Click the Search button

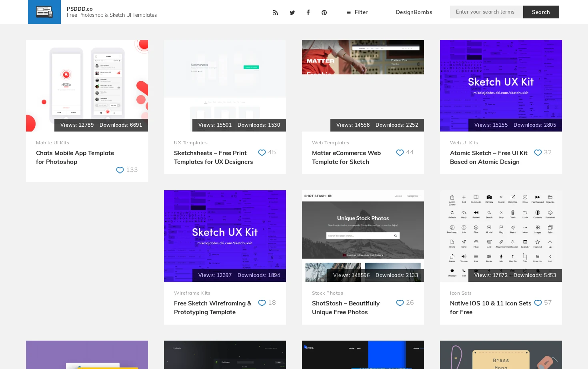tap(541, 12)
